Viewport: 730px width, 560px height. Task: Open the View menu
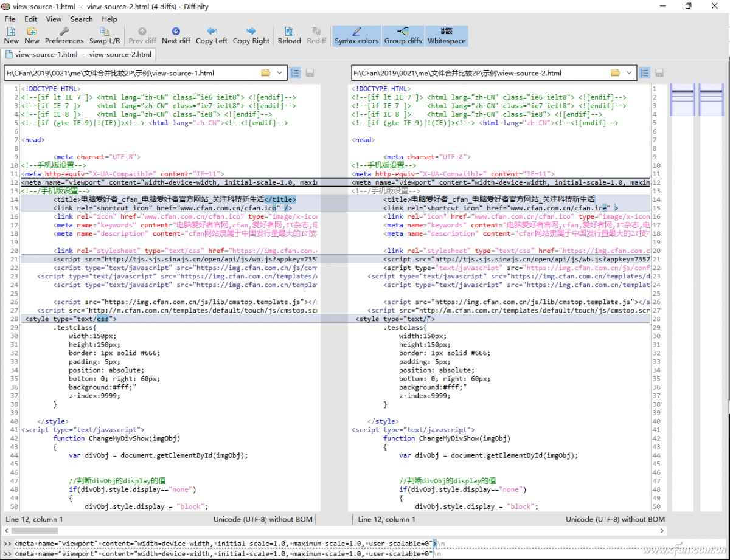click(54, 19)
